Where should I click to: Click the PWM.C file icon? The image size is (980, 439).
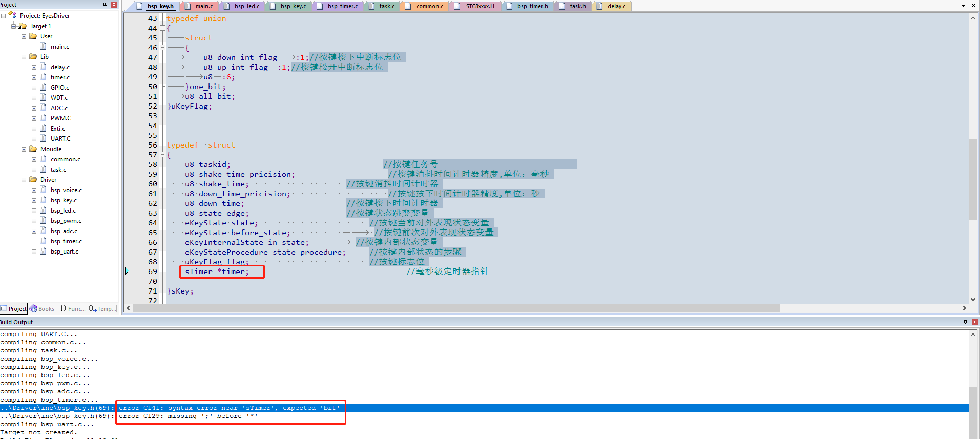click(44, 118)
